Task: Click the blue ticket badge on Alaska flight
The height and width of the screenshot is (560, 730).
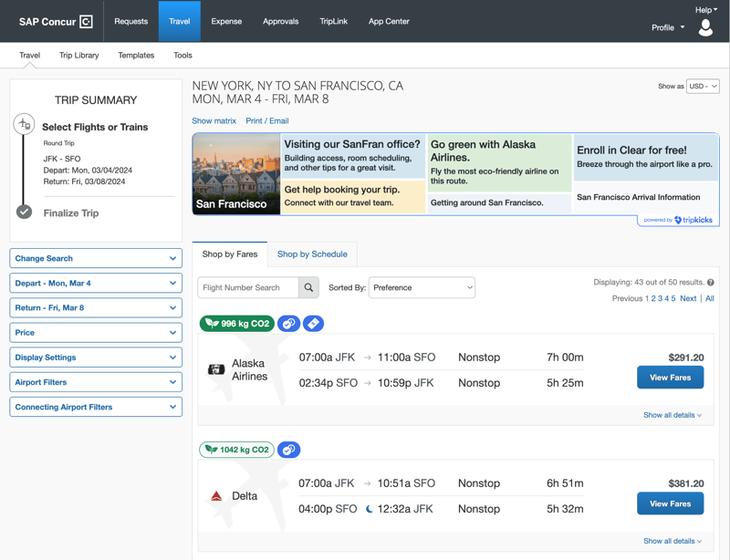Action: click(315, 324)
